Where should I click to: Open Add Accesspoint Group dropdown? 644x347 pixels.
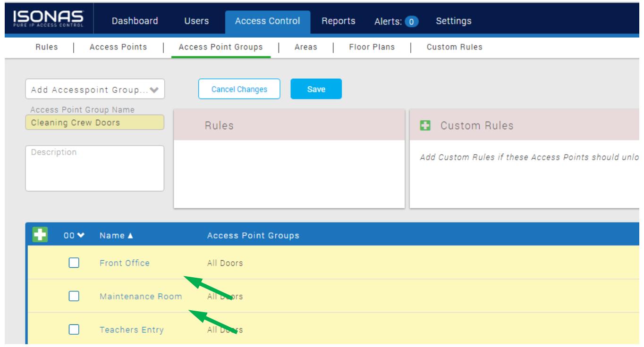(x=95, y=90)
